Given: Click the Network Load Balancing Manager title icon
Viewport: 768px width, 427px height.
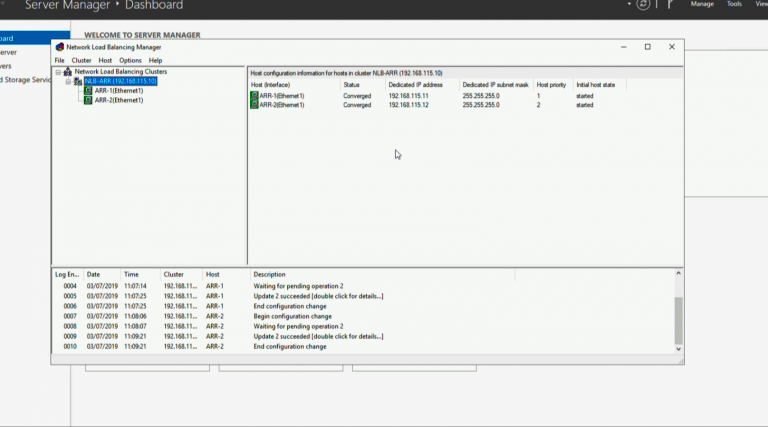Looking at the screenshot, I should point(60,47).
